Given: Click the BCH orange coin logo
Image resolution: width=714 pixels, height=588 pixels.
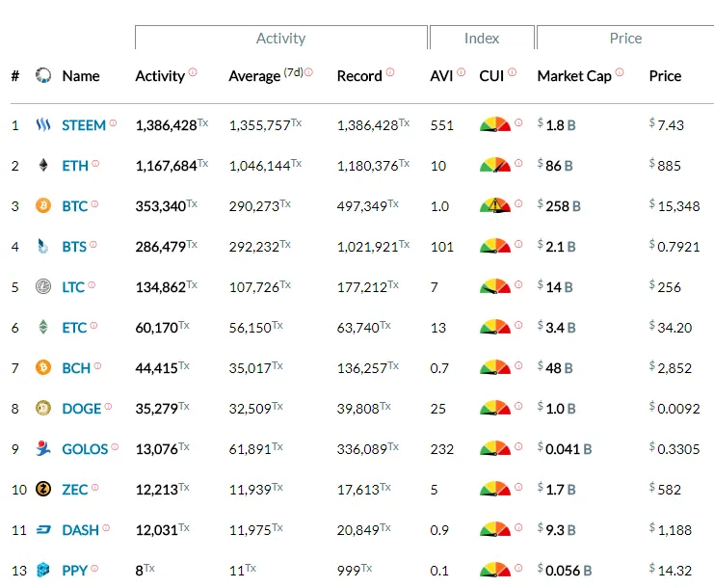Looking at the screenshot, I should click(43, 367).
